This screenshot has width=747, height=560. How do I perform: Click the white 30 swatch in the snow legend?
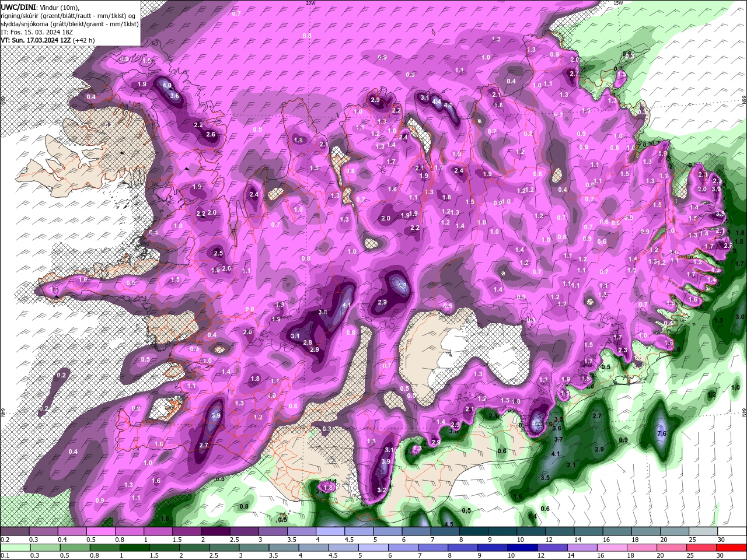pyautogui.click(x=732, y=531)
